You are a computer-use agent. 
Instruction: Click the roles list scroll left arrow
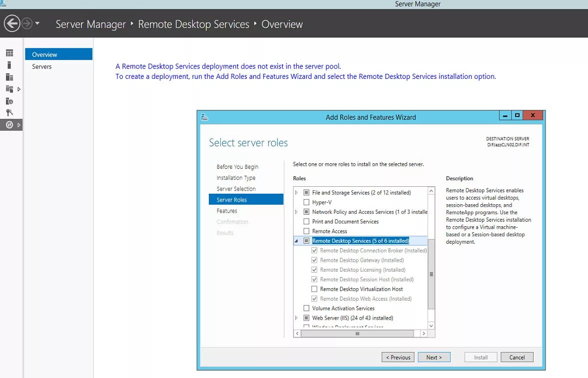point(297,334)
